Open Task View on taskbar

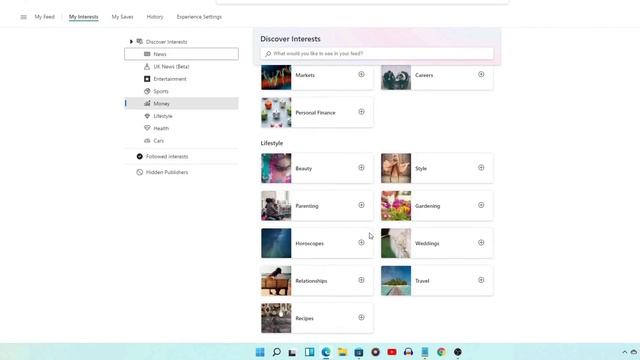click(x=292, y=352)
